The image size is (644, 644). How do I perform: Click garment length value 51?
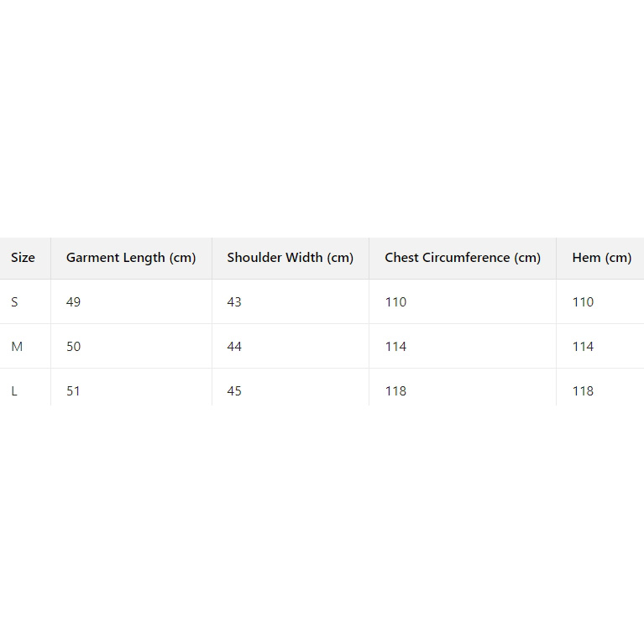pos(74,391)
